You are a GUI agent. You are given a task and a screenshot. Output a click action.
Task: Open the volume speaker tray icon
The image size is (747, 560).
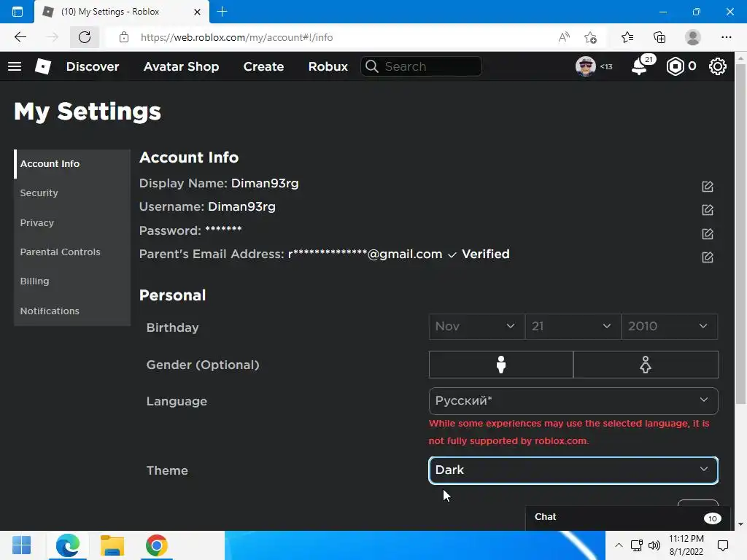tap(654, 545)
